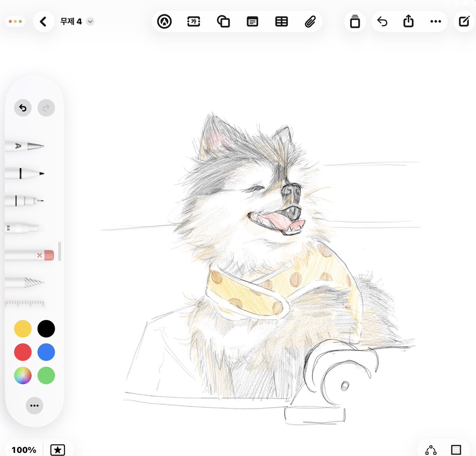Viewport: 476px width, 456px height.
Task: Select the fine-tip monoline pen
Action: pos(25,200)
